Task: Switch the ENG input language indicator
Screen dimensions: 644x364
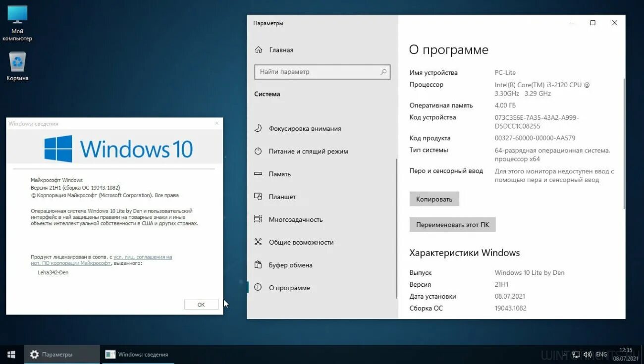Action: click(601, 355)
